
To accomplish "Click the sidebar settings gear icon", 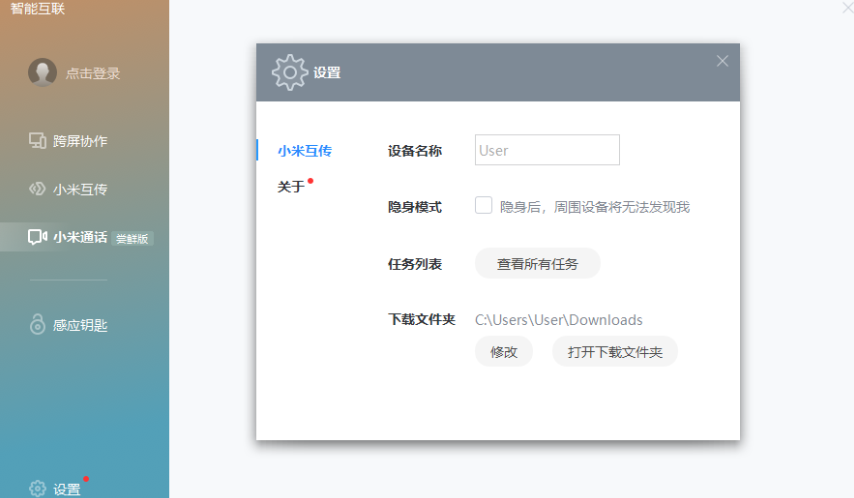I will pos(38,489).
